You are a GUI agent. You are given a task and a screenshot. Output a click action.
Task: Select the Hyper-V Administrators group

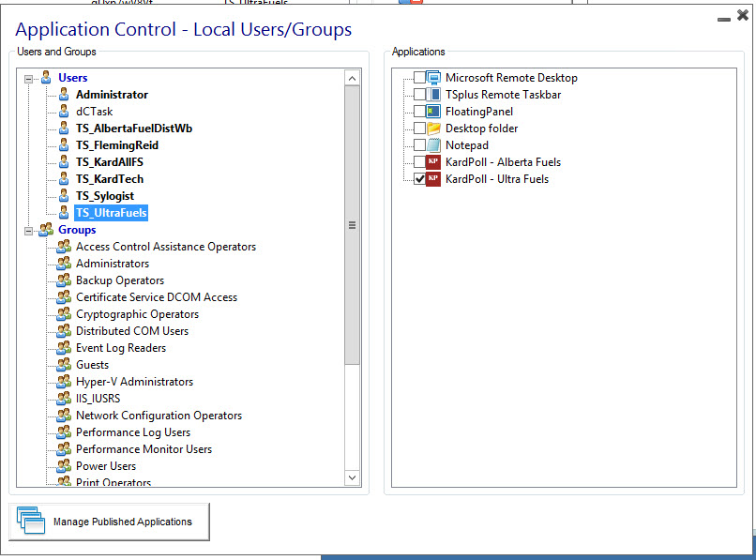(x=134, y=382)
